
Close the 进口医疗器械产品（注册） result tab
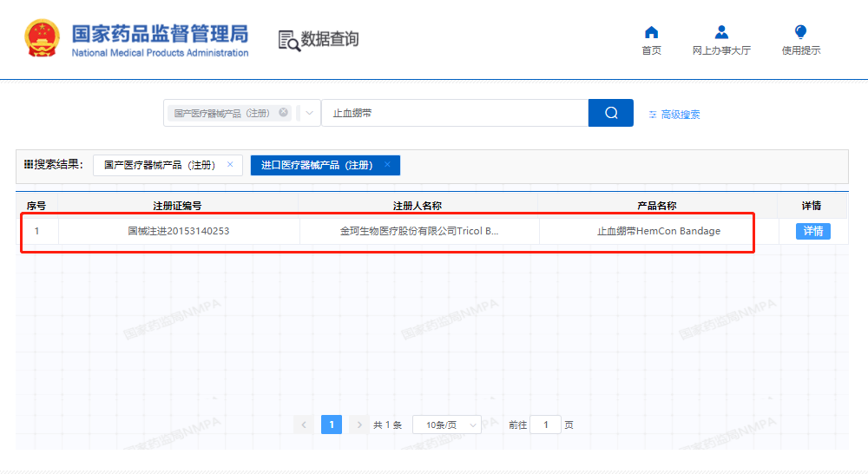(387, 164)
